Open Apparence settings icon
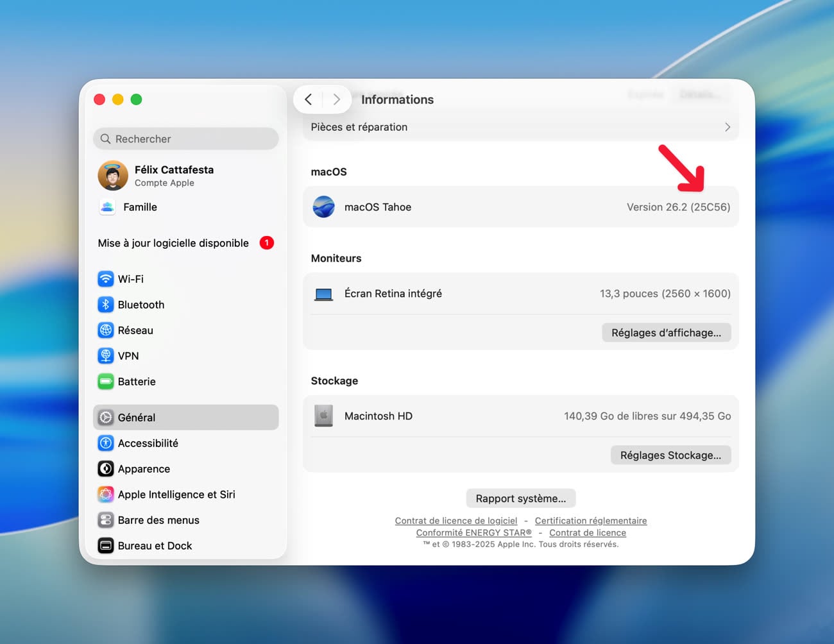The image size is (834, 644). pyautogui.click(x=106, y=469)
